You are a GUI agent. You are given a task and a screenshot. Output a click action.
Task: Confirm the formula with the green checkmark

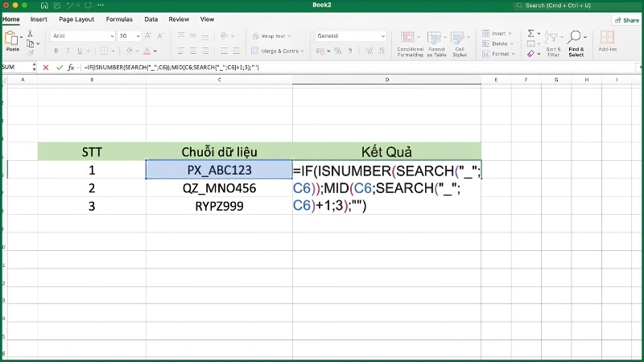(60, 68)
